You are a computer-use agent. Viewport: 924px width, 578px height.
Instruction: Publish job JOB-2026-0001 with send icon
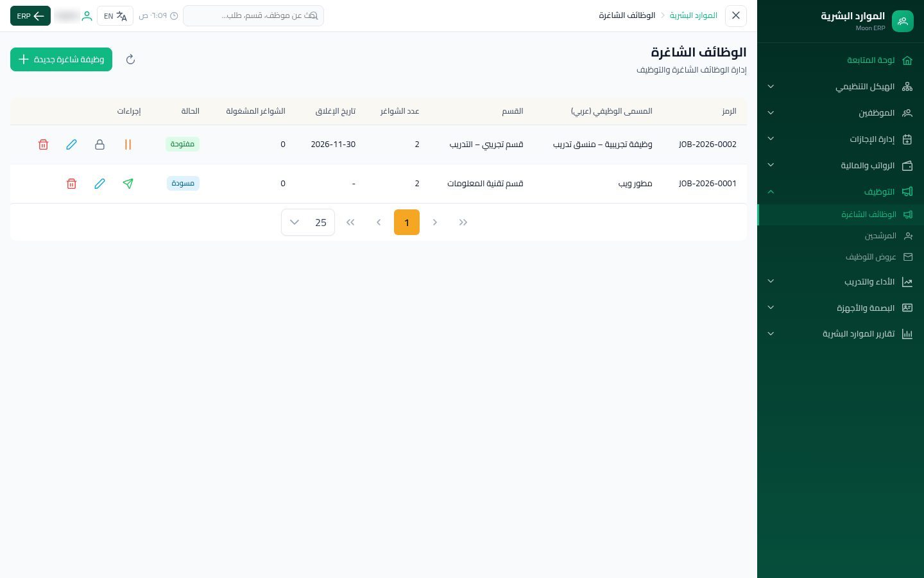(x=128, y=184)
